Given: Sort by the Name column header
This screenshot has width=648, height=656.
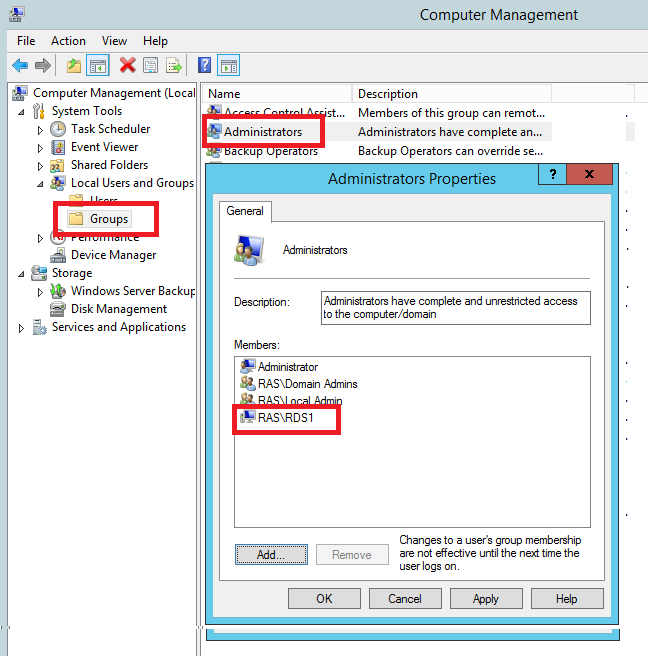Looking at the screenshot, I should 277,94.
